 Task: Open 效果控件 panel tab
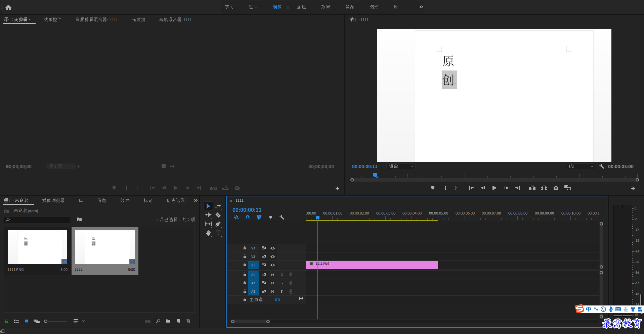point(52,19)
